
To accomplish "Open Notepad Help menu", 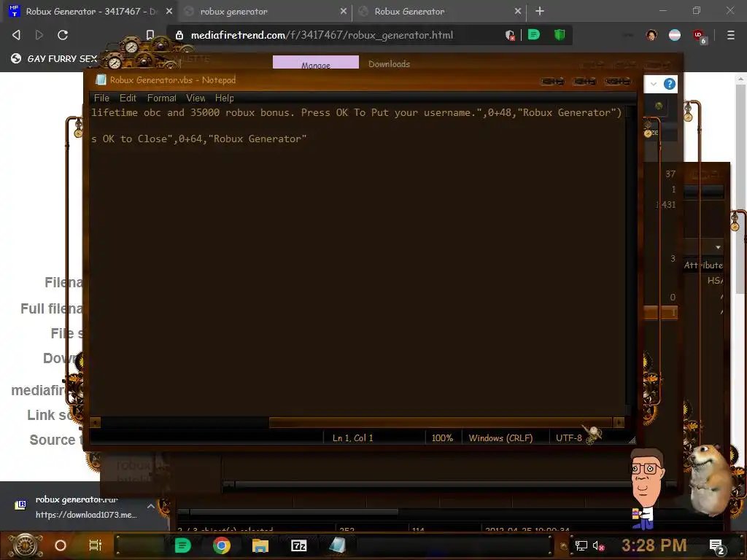I will click(x=225, y=98).
